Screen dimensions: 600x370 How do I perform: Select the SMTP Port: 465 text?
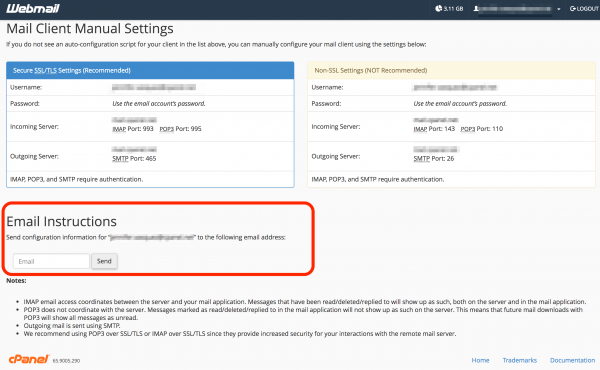click(x=134, y=158)
